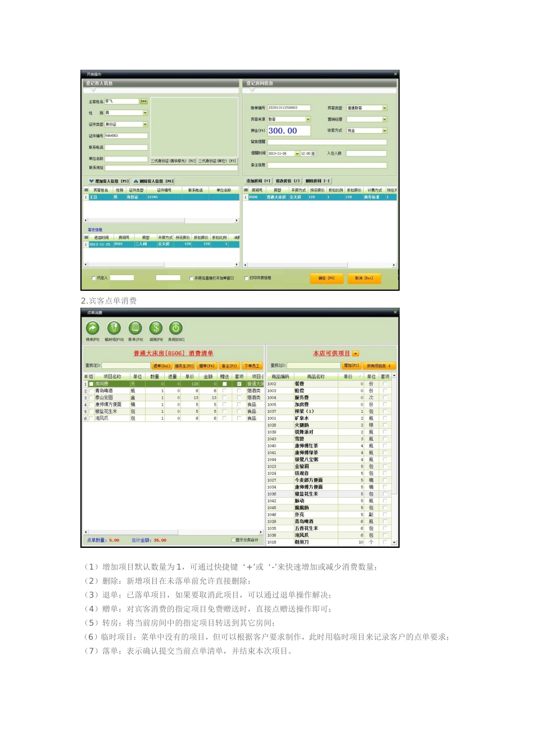Select the 康师傅方便面 row in consumption list

coord(174,404)
